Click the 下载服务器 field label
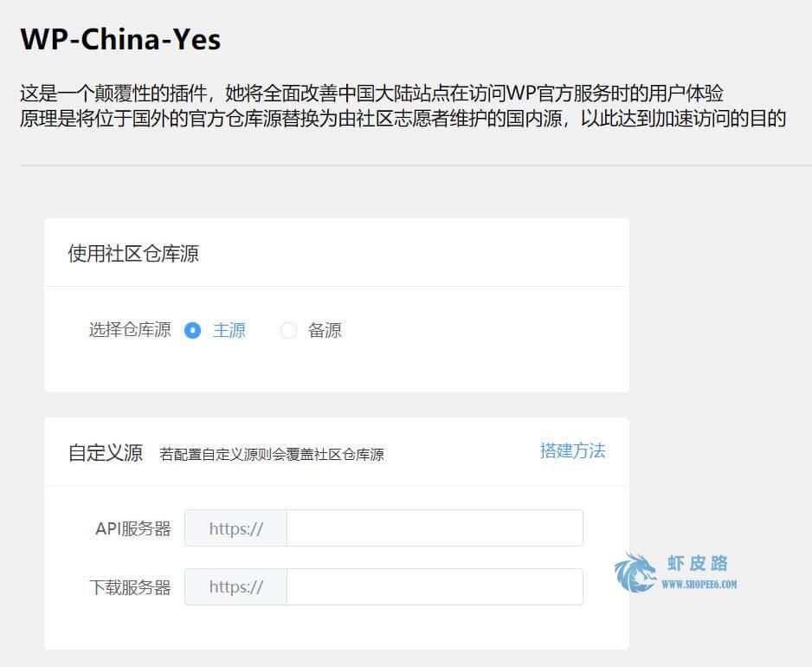Screen dimensions: 812x667 (130, 587)
